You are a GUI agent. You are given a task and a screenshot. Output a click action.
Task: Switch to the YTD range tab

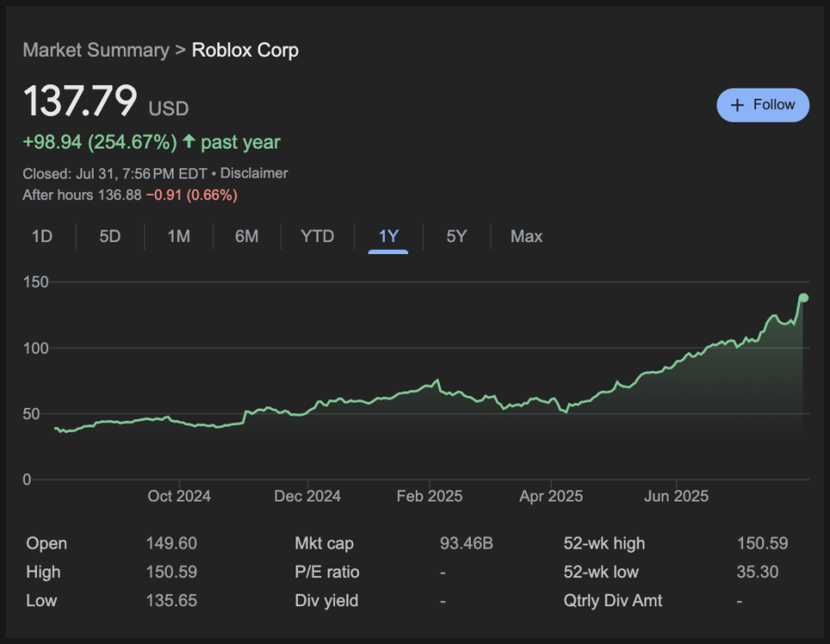(x=317, y=236)
